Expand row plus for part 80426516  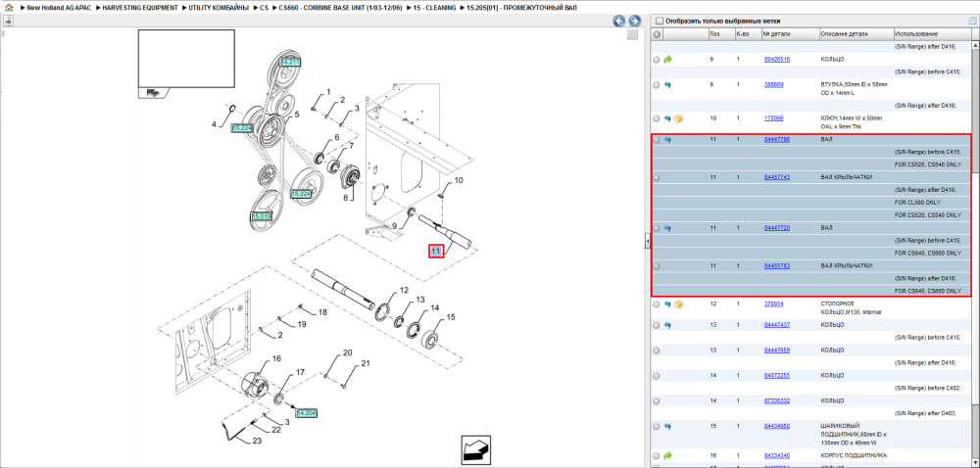pos(657,60)
